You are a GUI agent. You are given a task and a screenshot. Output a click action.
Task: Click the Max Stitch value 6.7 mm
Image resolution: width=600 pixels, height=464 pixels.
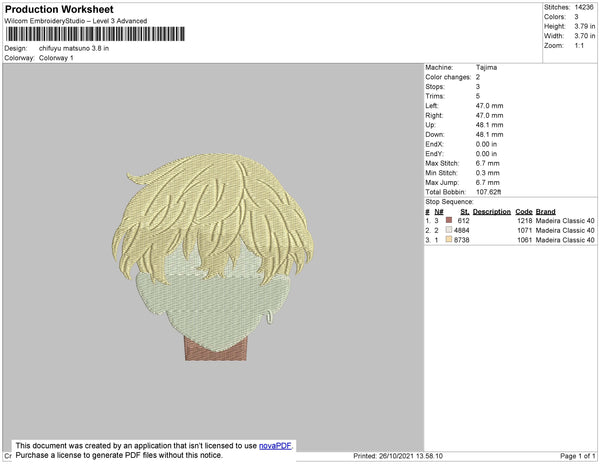point(488,163)
